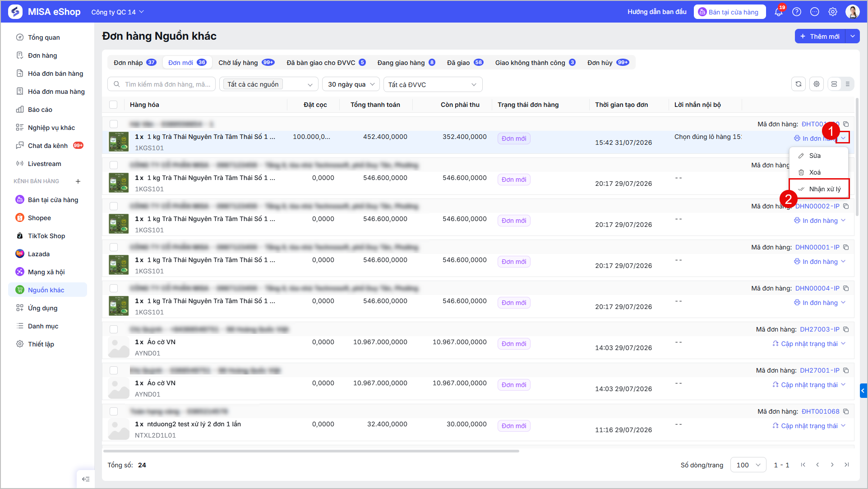The image size is (868, 489).
Task: Add a new sales channel
Action: point(78,181)
